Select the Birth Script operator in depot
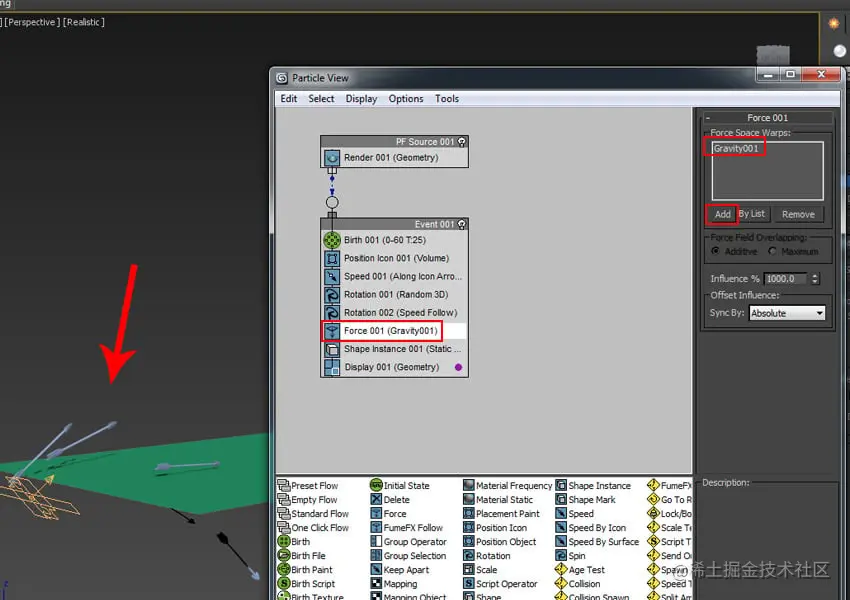Screen dimensions: 850x600 [306, 584]
